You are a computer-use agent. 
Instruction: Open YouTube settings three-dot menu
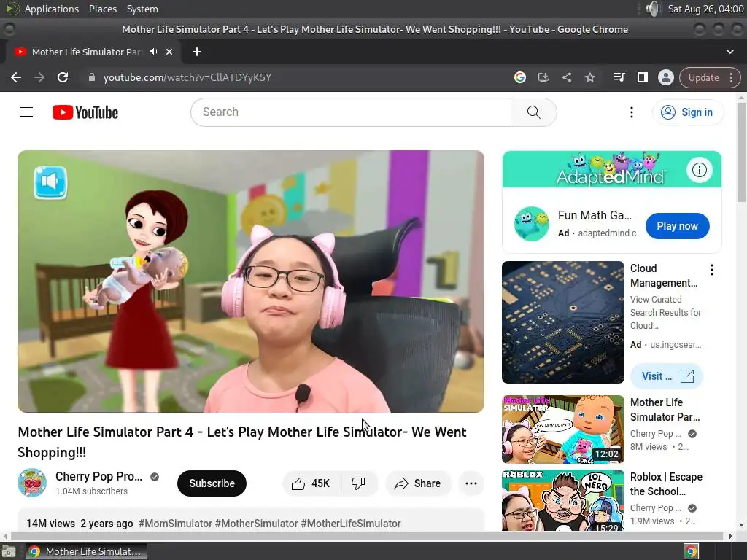632,112
